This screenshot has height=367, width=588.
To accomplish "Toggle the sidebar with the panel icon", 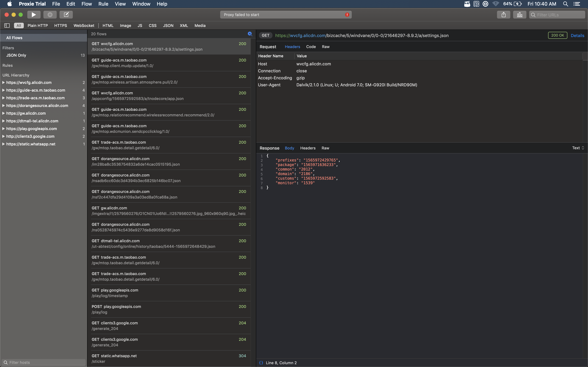I will point(7,25).
